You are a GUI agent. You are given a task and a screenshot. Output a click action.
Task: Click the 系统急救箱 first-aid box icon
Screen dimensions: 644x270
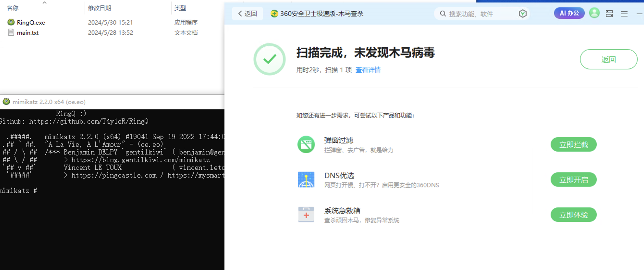pyautogui.click(x=306, y=215)
